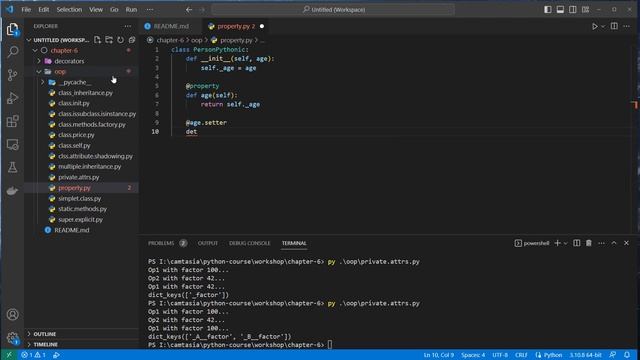The image size is (640, 360).
Task: Switch to the README.md editor tab
Action: coord(171,26)
